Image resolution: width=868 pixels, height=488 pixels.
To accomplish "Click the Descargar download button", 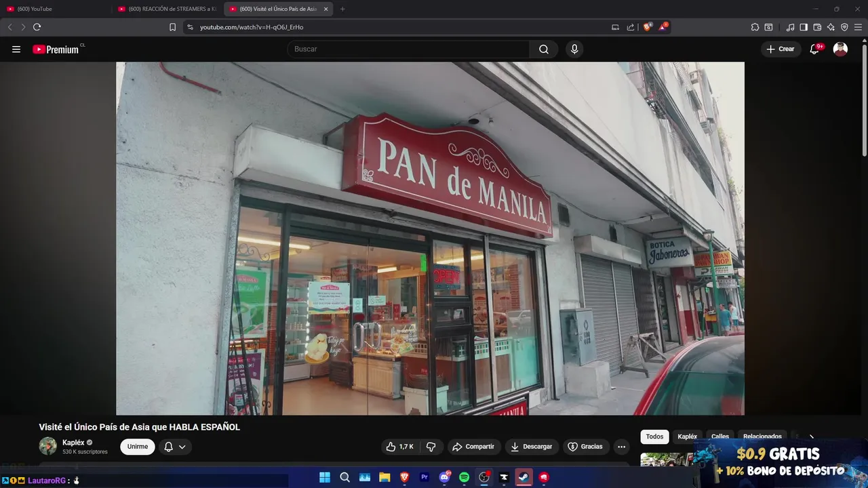I will [x=532, y=447].
